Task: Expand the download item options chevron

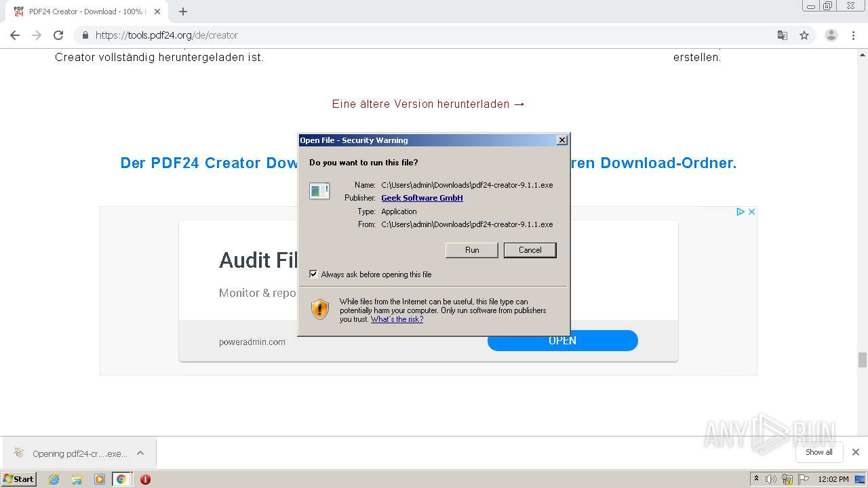Action: [x=140, y=453]
